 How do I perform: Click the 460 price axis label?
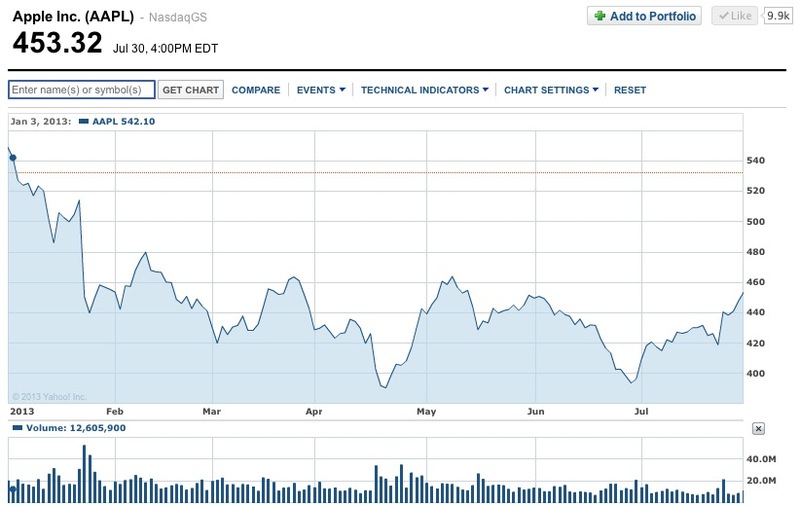coord(756,282)
